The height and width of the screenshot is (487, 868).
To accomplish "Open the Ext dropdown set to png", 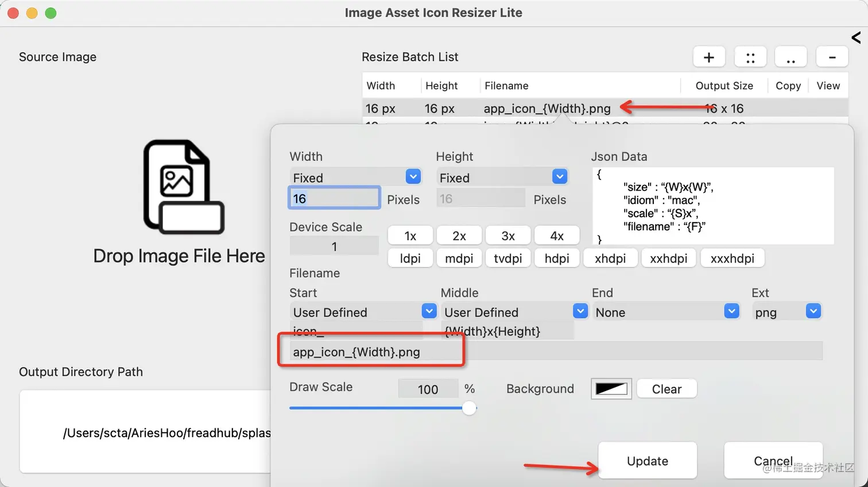I will click(x=786, y=311).
